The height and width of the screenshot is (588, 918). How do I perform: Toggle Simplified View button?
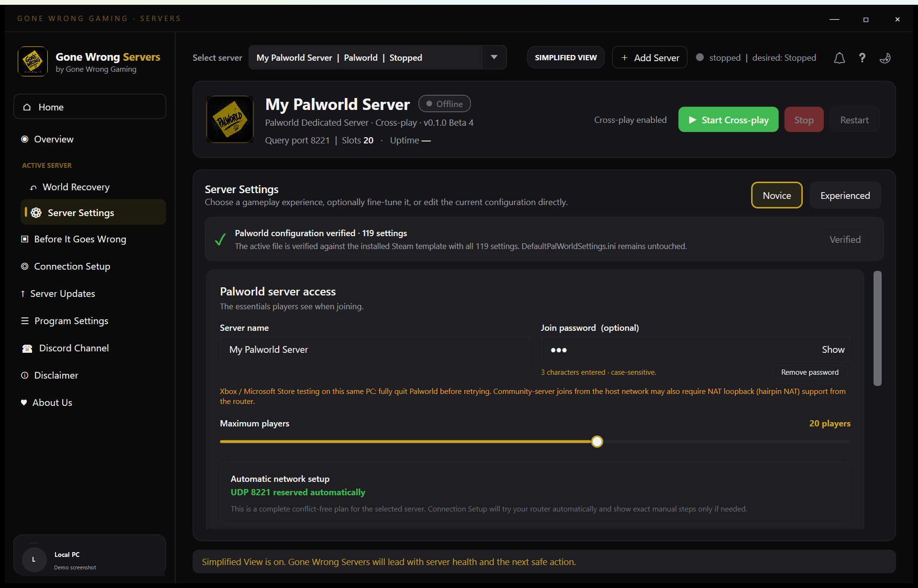[x=566, y=57]
